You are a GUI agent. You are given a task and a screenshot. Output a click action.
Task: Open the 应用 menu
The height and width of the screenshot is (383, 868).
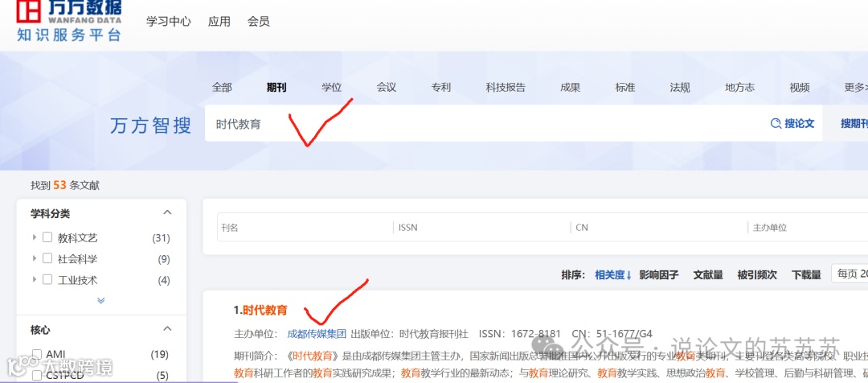(x=219, y=22)
